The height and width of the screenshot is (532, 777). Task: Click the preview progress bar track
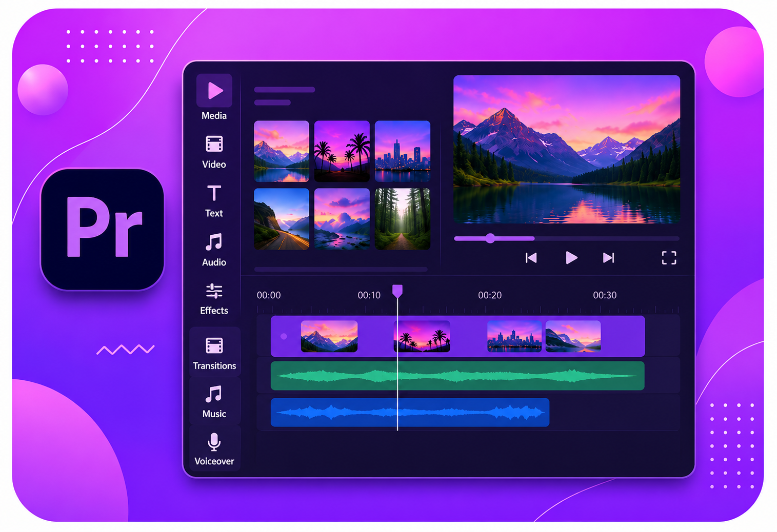click(x=567, y=238)
